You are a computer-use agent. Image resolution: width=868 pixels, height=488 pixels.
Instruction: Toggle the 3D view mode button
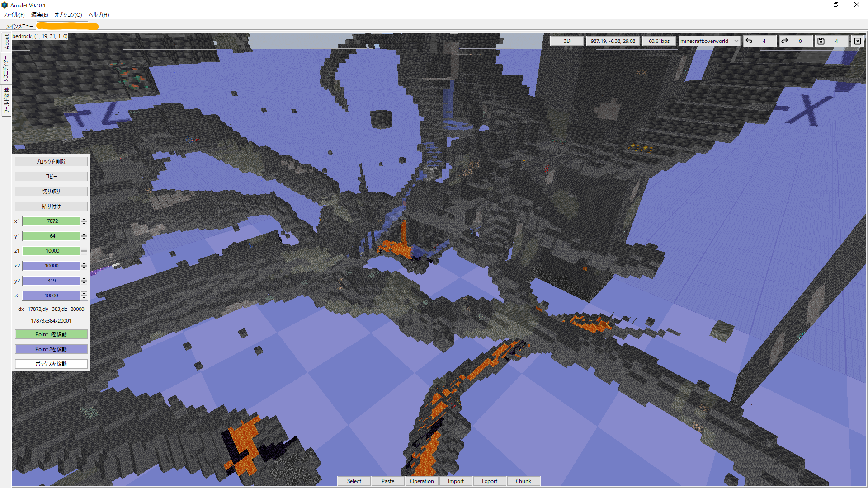(566, 41)
